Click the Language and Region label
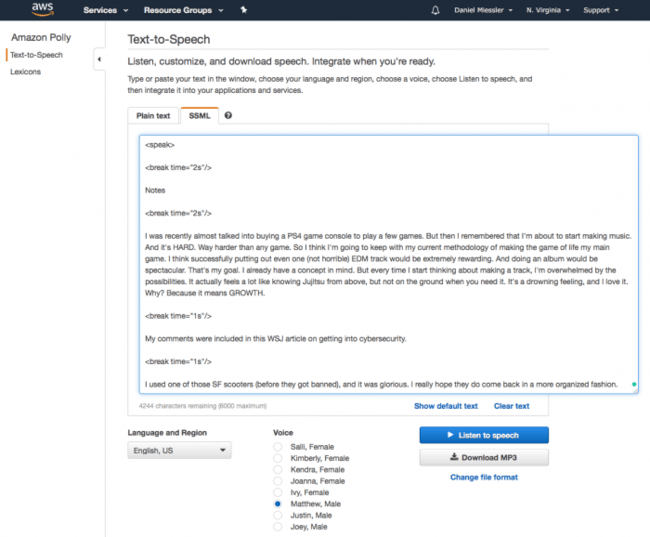Viewport: 650px width, 537px height. 167,433
